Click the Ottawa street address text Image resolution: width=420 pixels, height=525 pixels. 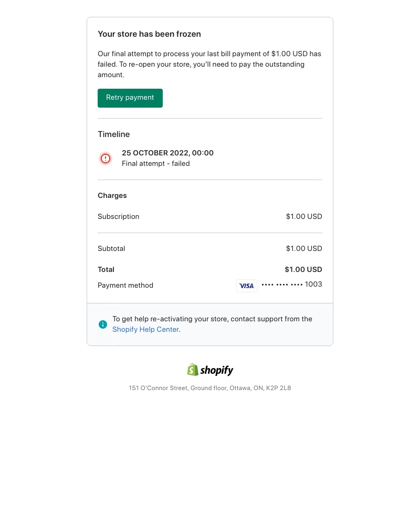pos(209,388)
